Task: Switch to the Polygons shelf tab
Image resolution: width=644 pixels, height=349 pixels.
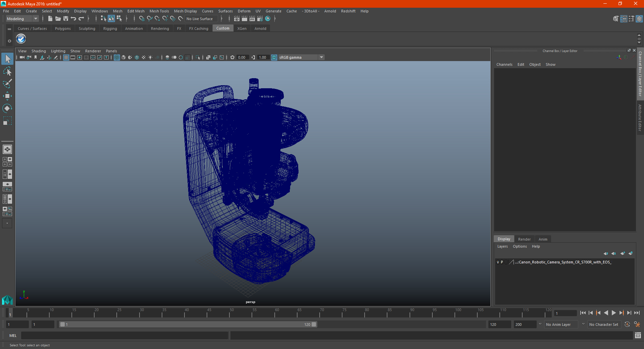Action: (x=63, y=29)
